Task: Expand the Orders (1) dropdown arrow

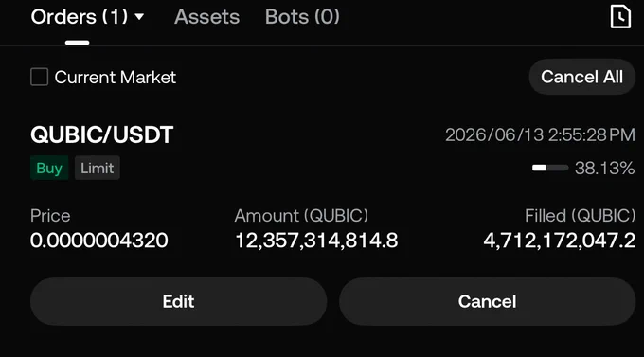Action: click(139, 17)
